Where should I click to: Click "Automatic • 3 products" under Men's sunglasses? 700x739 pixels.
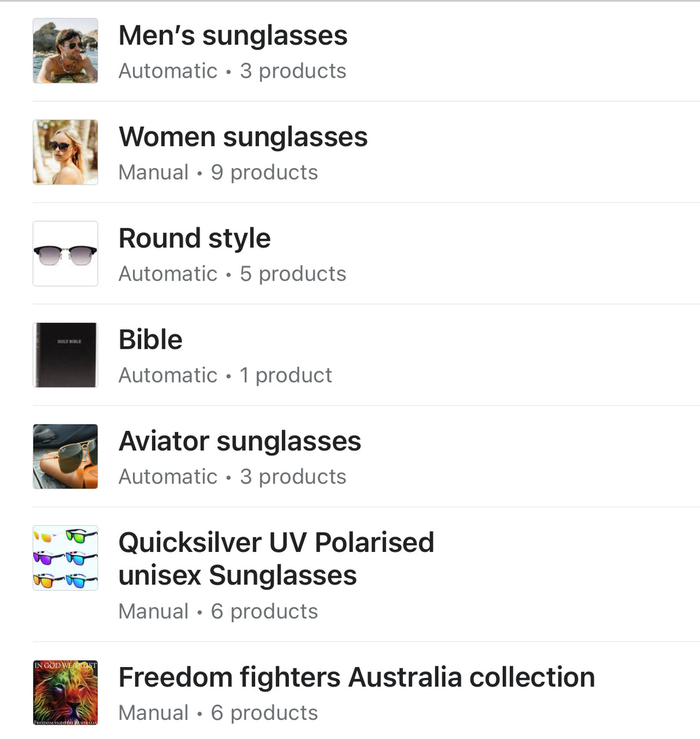coord(232,71)
